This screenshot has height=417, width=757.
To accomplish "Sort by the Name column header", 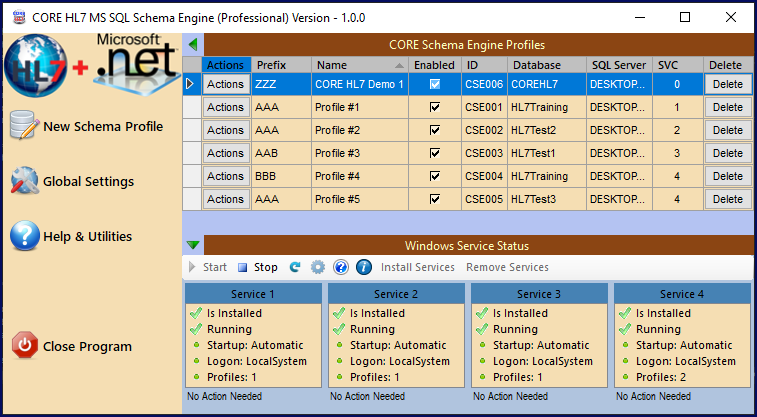I will (x=360, y=65).
